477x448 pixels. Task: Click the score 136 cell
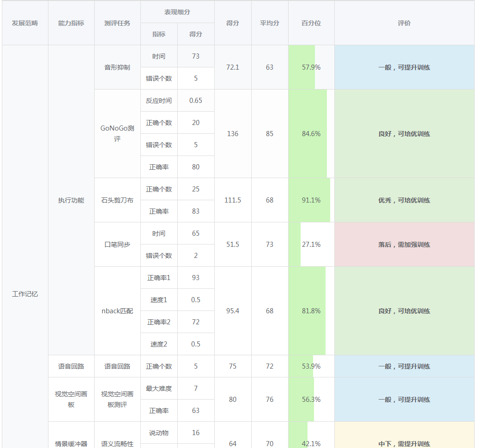point(233,133)
